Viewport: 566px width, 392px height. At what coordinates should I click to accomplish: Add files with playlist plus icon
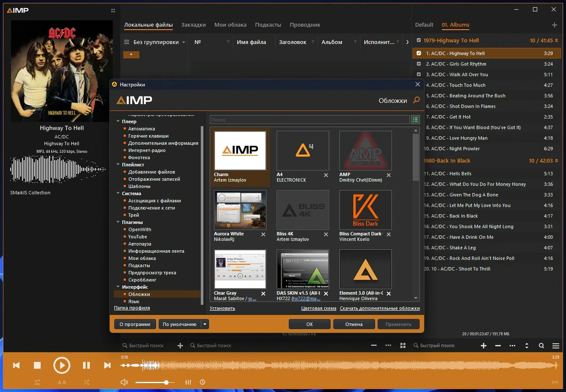click(x=483, y=346)
